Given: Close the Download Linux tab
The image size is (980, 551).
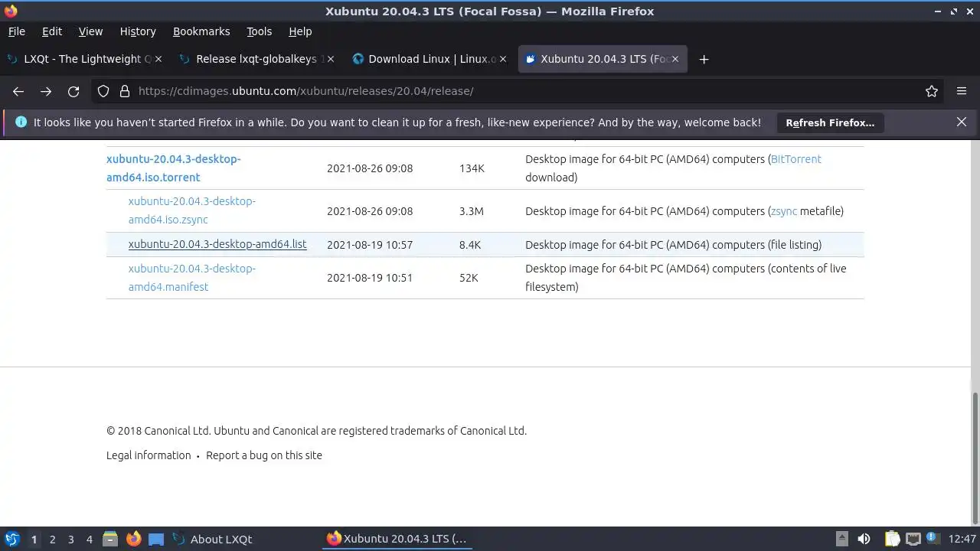Looking at the screenshot, I should [503, 59].
